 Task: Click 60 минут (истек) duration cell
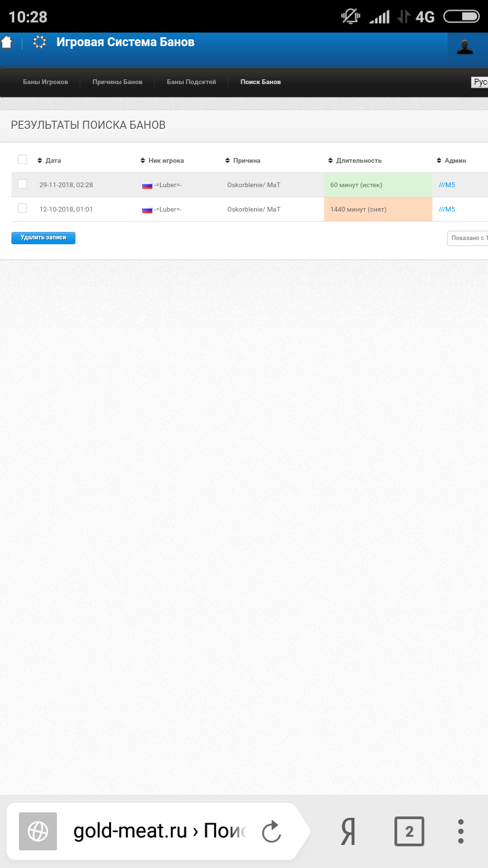coord(378,185)
